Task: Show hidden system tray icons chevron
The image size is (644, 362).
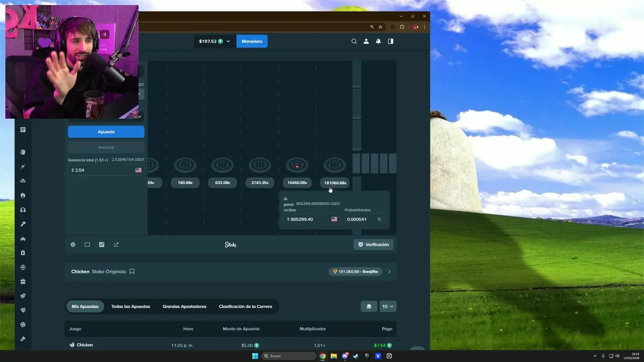Action: pos(595,356)
